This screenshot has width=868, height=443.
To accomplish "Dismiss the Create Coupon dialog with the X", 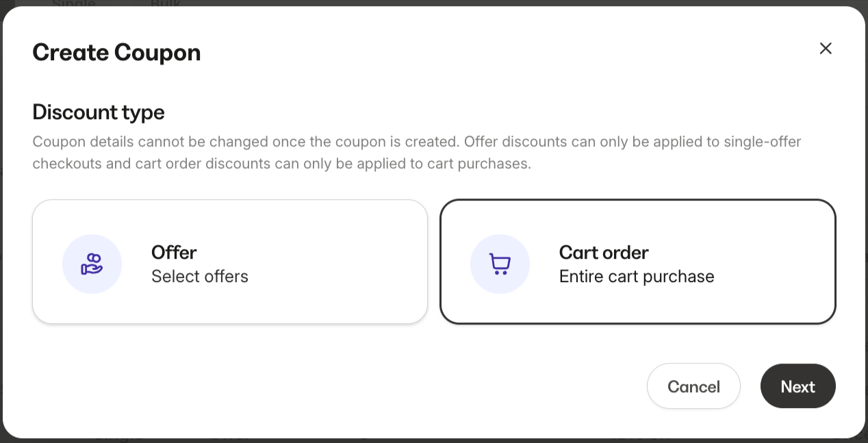I will coord(826,48).
